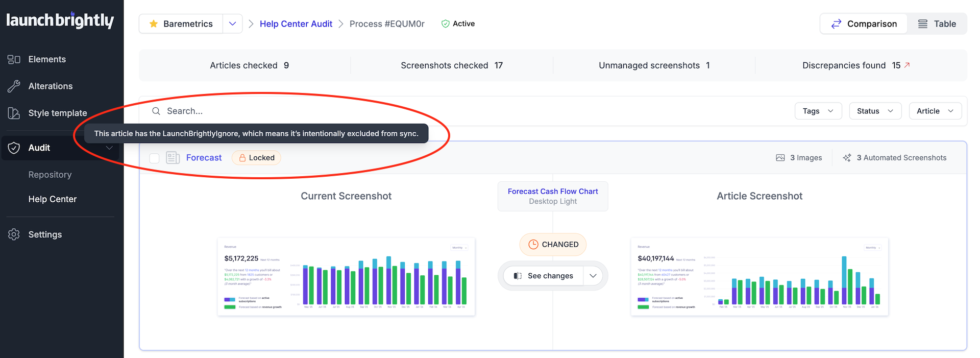Viewport: 980px width, 358px height.
Task: Switch to Table view
Action: click(937, 24)
